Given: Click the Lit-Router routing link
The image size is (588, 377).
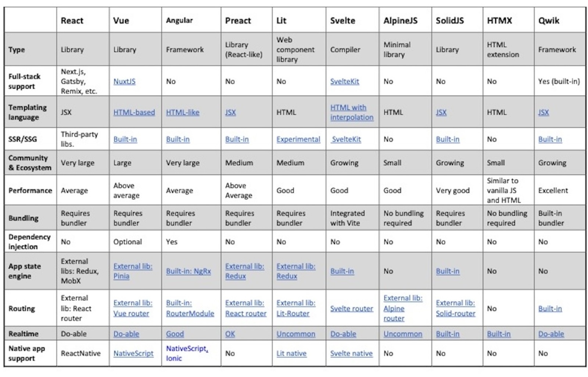Looking at the screenshot, I should [293, 313].
